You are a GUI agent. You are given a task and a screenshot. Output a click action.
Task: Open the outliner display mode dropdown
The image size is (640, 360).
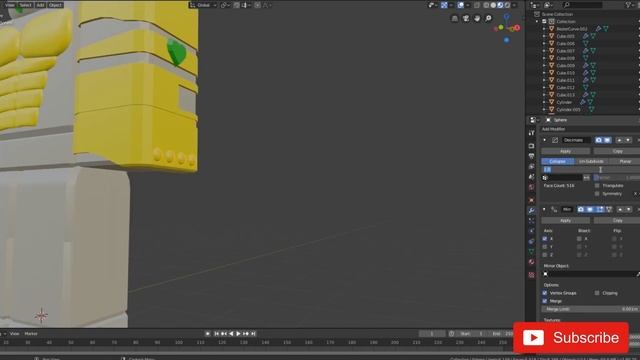549,5
